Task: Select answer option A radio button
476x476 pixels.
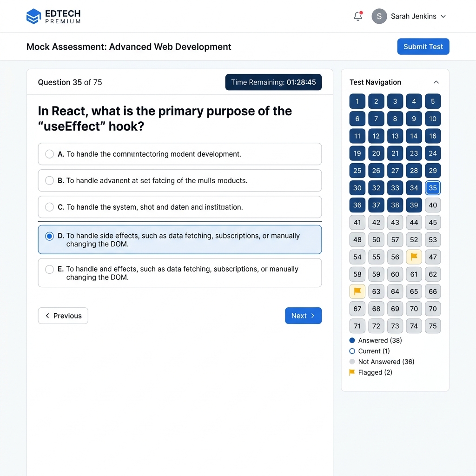Action: [49, 154]
